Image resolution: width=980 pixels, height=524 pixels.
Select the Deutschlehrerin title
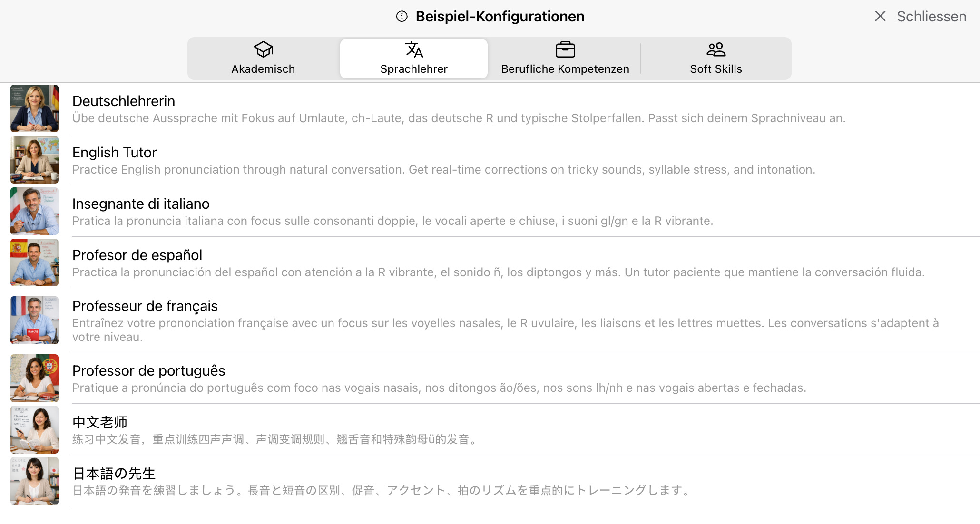point(124,101)
